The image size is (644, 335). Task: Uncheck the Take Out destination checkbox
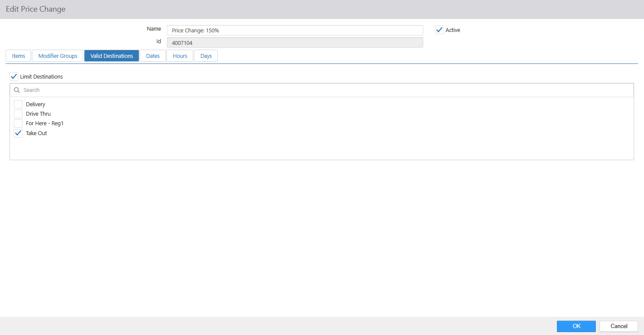click(18, 133)
